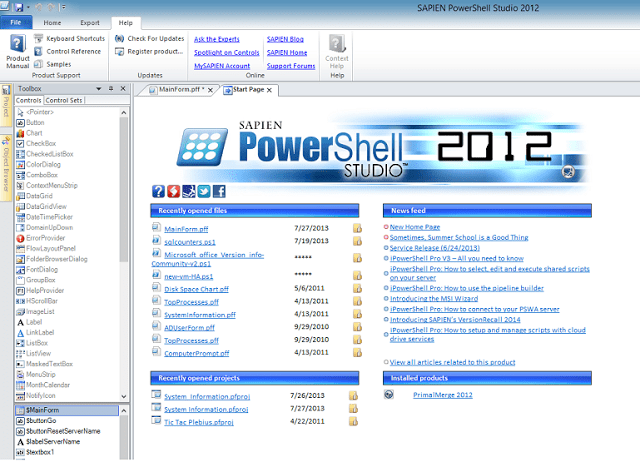Switch to the Control Sets tab
This screenshot has width=640, height=462.
point(64,100)
